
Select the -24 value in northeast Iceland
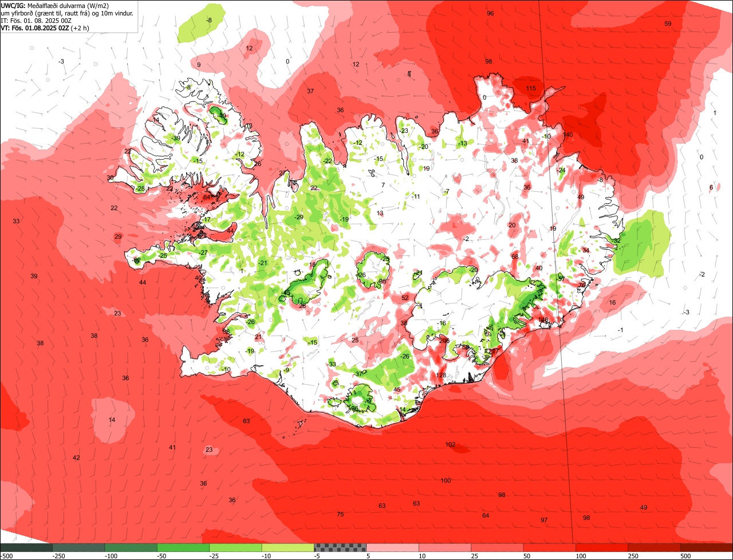pos(561,170)
